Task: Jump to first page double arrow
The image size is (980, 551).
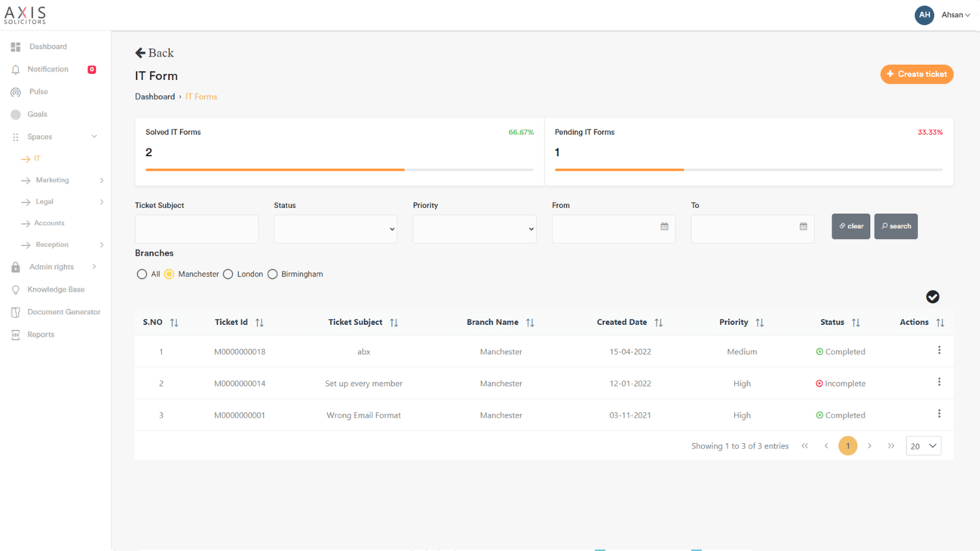Action: click(x=804, y=446)
